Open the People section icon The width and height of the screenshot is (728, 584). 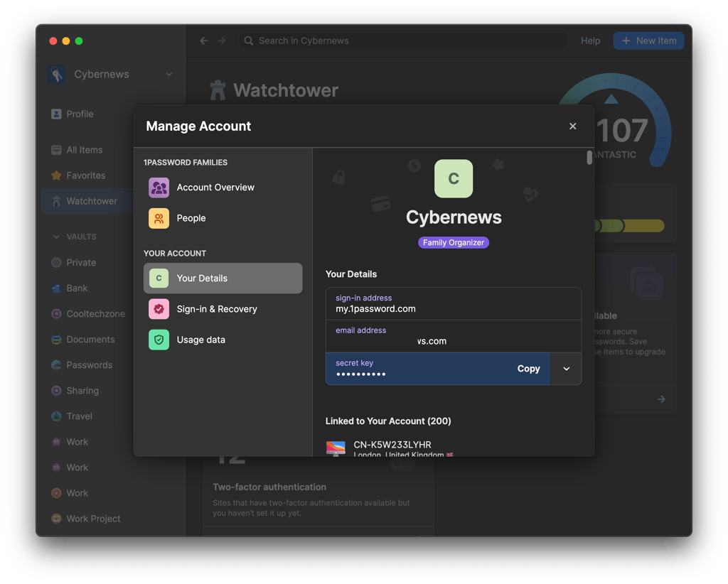tap(159, 218)
